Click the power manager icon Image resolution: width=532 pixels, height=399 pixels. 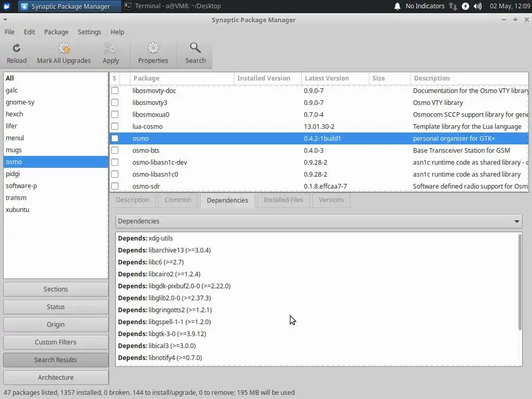(x=465, y=6)
